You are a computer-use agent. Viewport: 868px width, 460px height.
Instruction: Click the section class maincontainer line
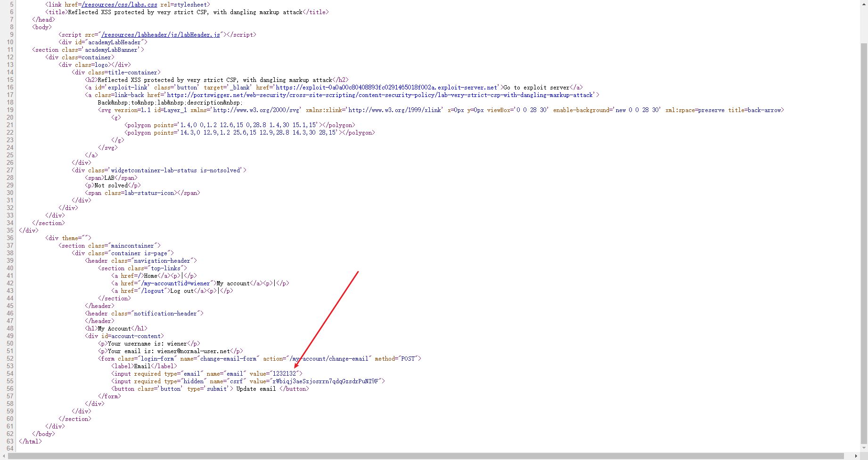pos(109,246)
